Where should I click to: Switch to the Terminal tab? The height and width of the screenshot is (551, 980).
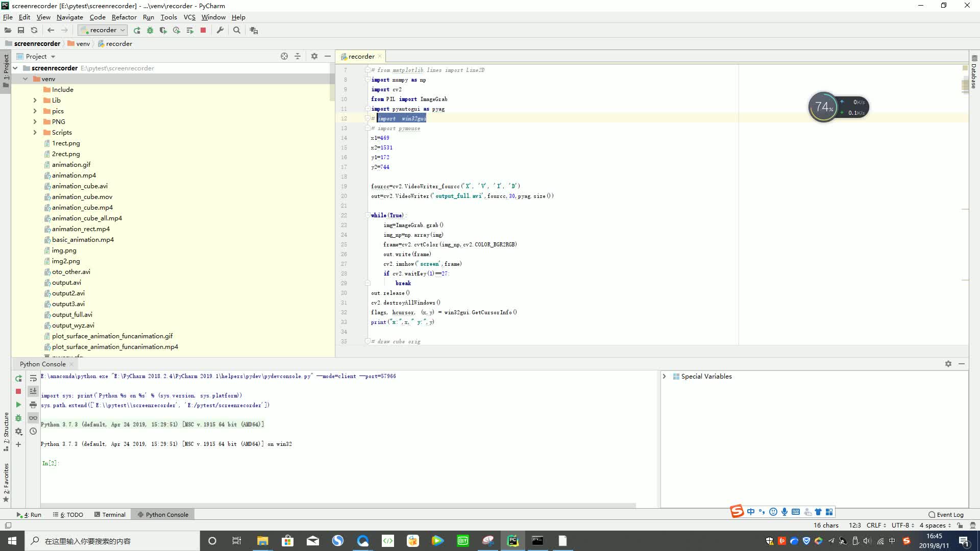click(x=110, y=515)
